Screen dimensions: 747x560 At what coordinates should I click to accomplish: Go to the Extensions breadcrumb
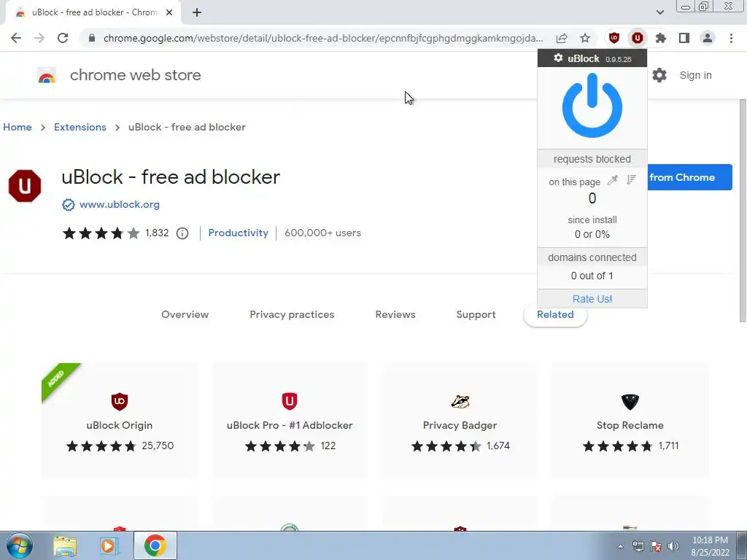click(80, 127)
